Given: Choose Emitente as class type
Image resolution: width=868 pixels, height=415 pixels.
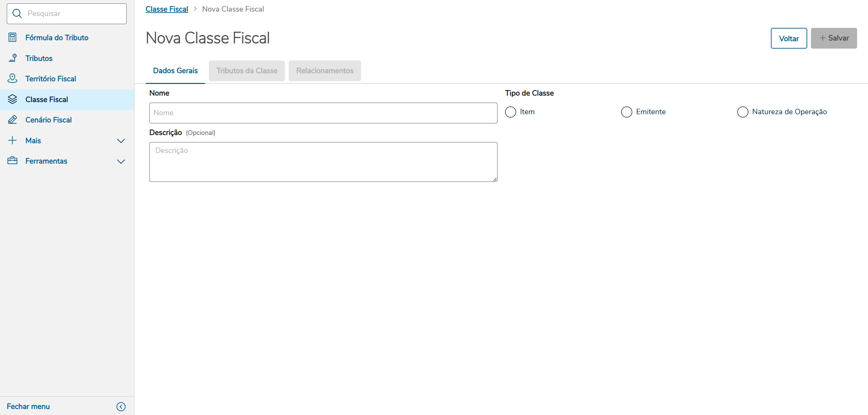Looking at the screenshot, I should [627, 112].
